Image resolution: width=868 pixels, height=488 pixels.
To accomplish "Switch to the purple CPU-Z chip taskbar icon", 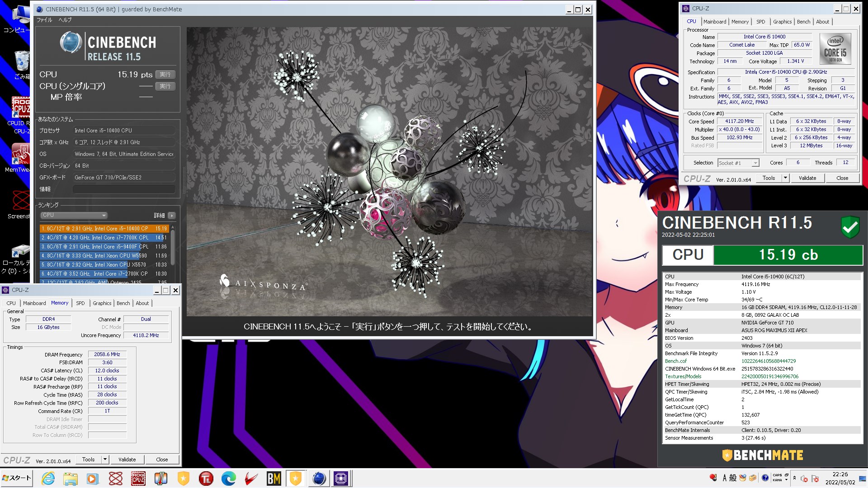I will pos(341,479).
